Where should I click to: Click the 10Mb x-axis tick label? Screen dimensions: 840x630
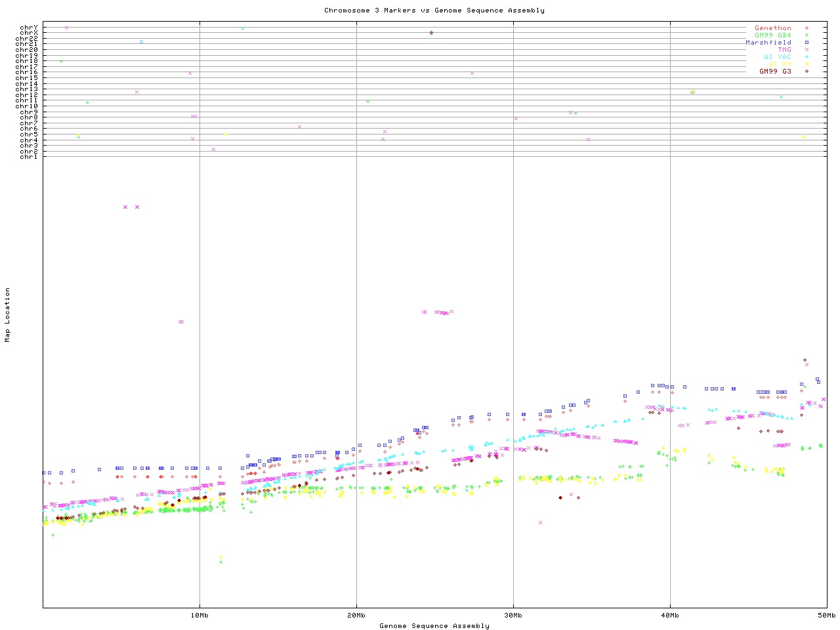199,616
